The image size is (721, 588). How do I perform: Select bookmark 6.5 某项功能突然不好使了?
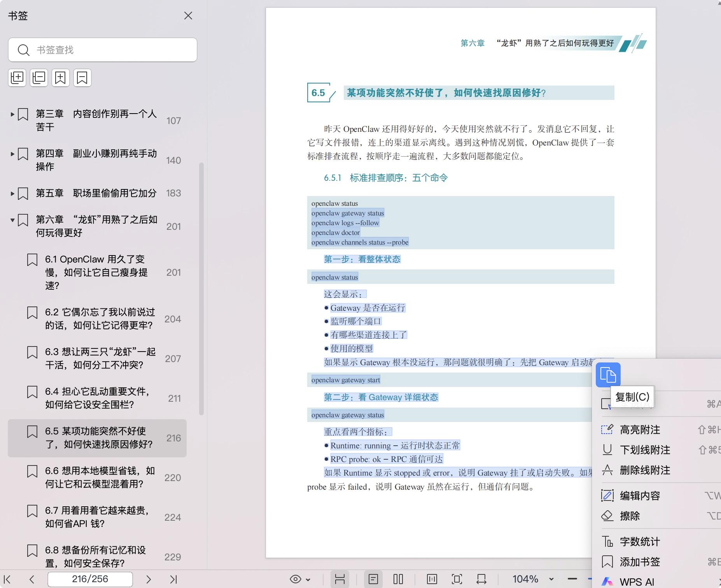coord(97,438)
